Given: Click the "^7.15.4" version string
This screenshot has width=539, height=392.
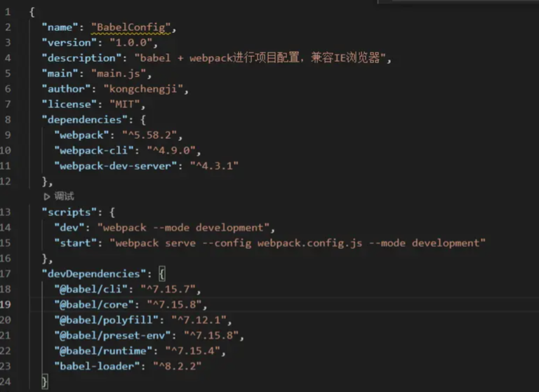Looking at the screenshot, I should pyautogui.click(x=192, y=351).
